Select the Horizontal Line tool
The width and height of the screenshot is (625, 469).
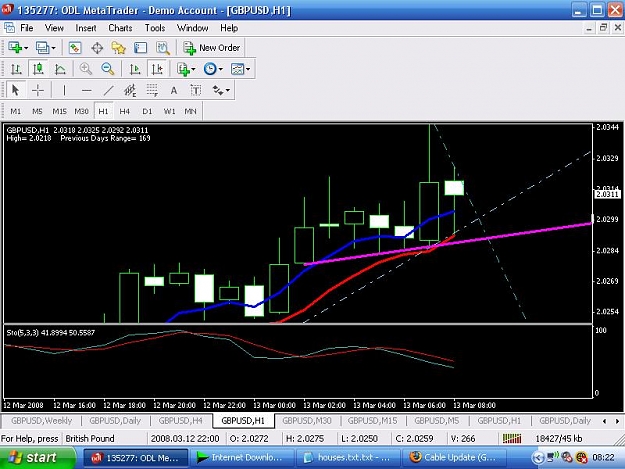86,90
